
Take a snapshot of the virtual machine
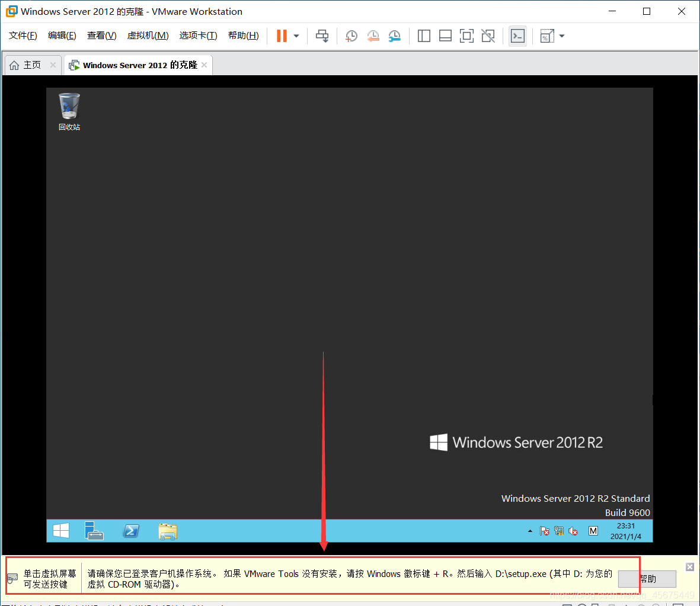351,36
